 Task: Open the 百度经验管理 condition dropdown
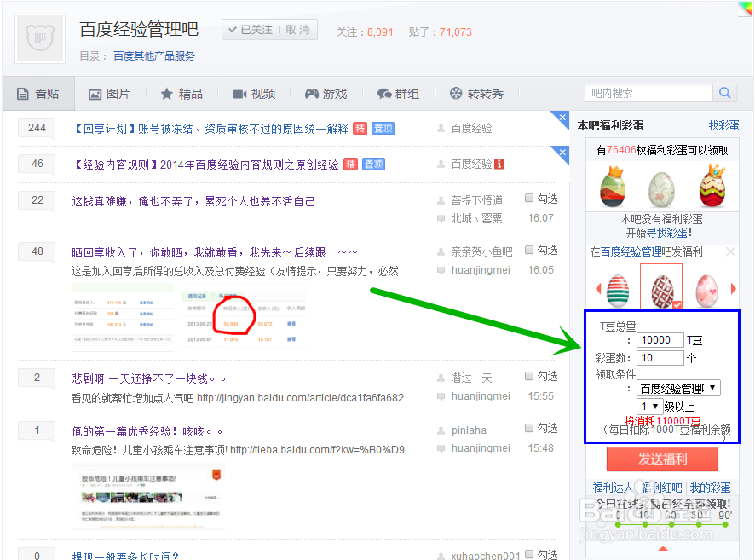pyautogui.click(x=678, y=388)
